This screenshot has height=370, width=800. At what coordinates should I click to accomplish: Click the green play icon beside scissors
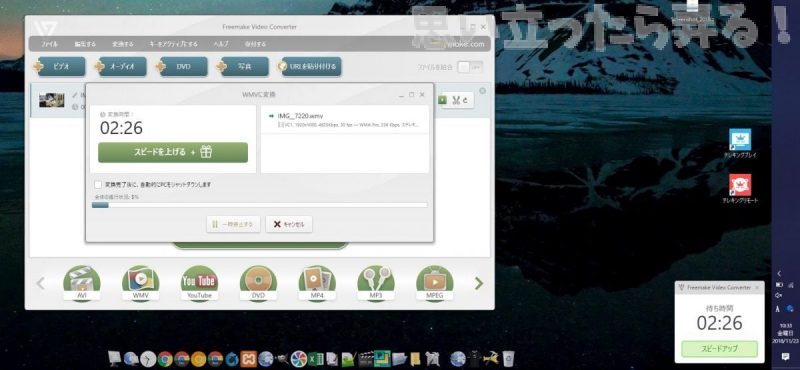442,100
